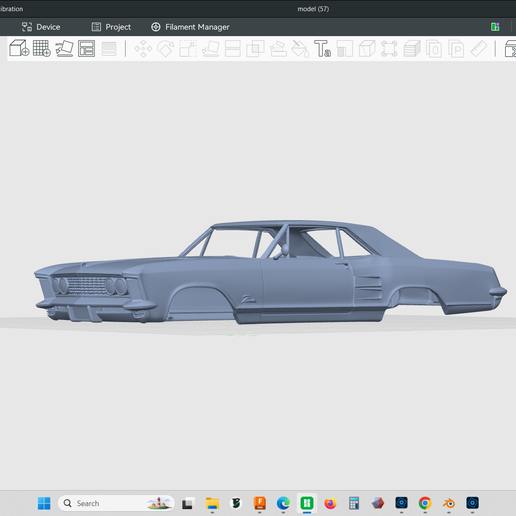
Task: Select the Move tool
Action: 143,49
